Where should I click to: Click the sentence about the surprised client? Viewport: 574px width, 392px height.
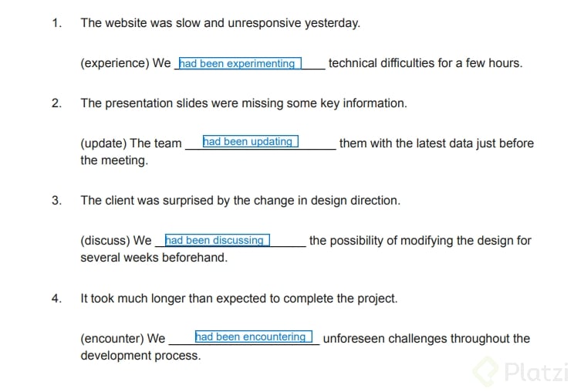[x=240, y=201]
